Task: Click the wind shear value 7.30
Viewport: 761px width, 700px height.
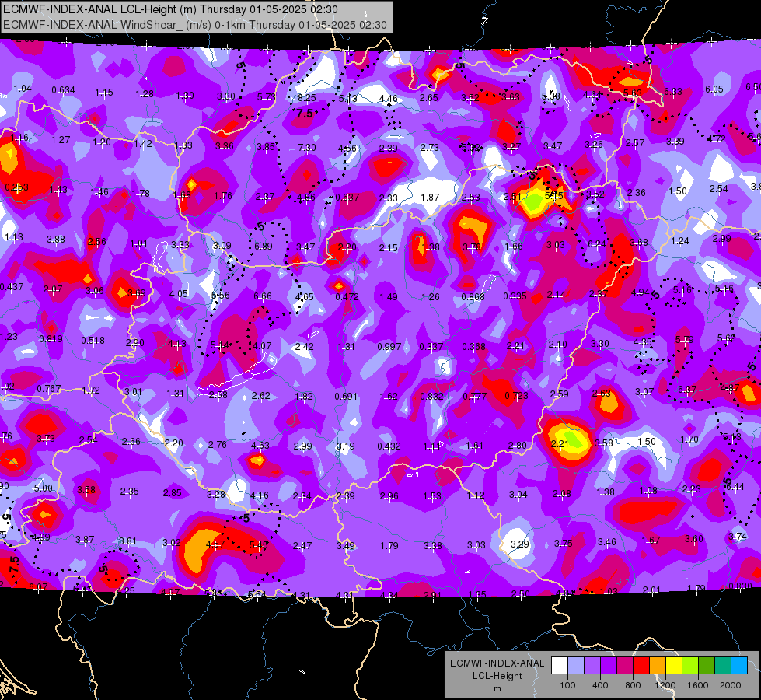Action: (x=307, y=147)
